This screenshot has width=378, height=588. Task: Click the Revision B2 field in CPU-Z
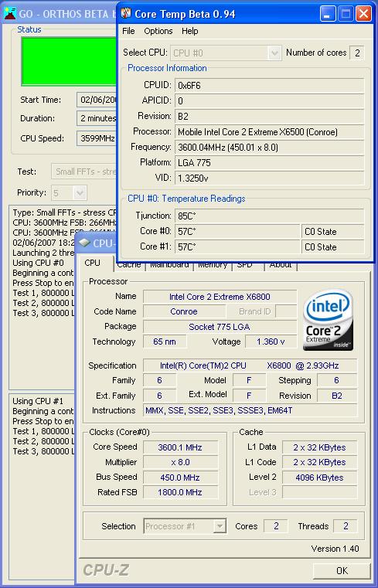tap(337, 396)
